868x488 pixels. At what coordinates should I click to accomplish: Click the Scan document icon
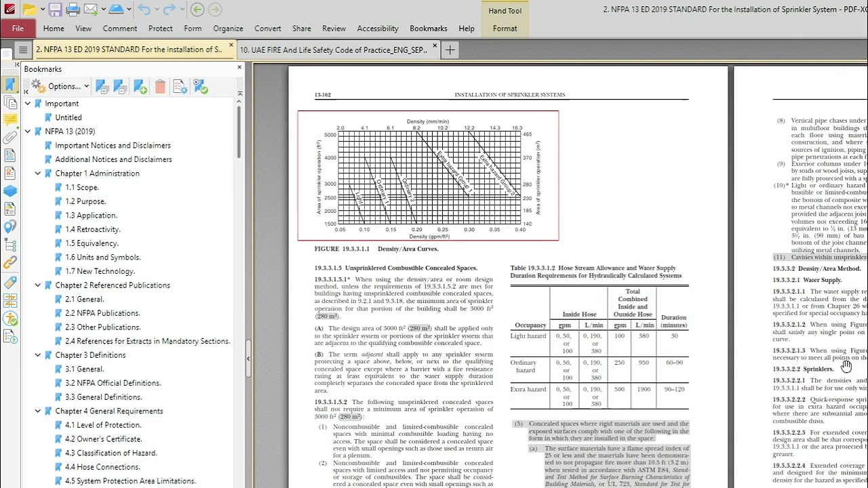(x=115, y=9)
